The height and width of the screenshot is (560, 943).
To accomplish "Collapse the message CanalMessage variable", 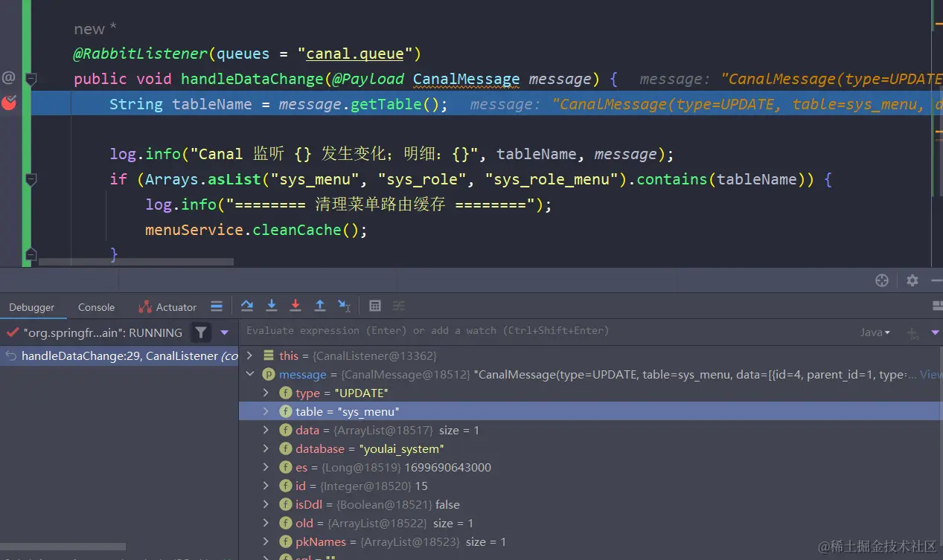I will click(x=250, y=374).
